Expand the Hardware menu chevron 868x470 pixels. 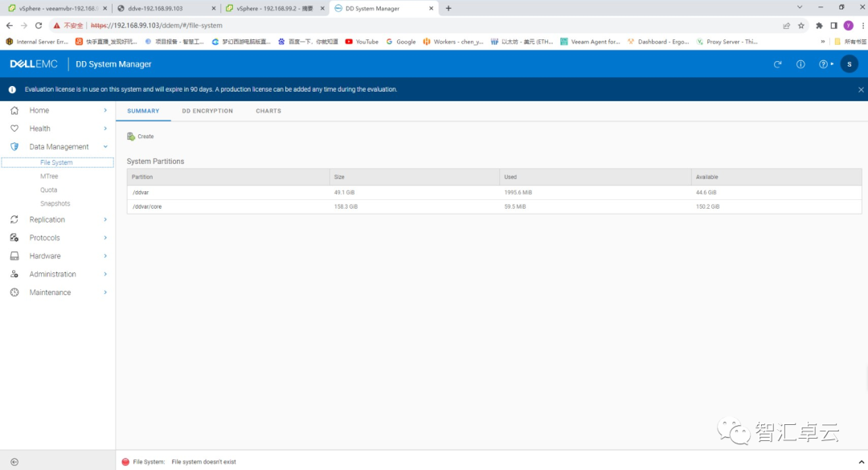(105, 255)
